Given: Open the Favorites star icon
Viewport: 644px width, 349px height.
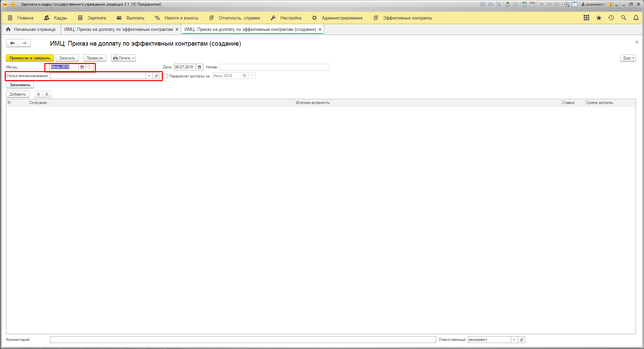Looking at the screenshot, I should click(x=599, y=18).
